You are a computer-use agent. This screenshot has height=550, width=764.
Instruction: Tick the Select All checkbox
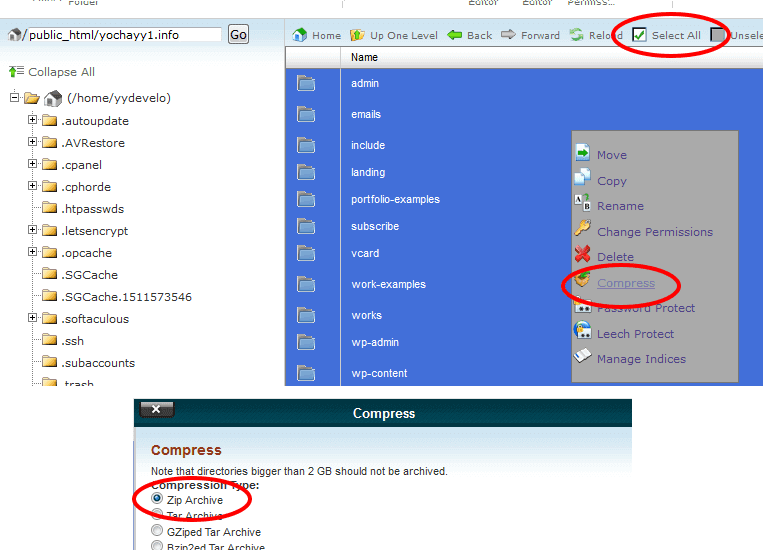point(639,35)
